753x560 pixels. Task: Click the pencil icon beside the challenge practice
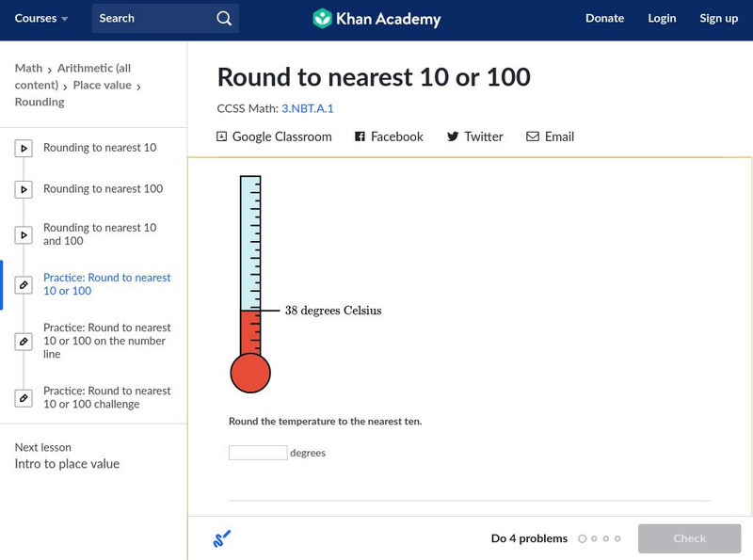pos(24,397)
